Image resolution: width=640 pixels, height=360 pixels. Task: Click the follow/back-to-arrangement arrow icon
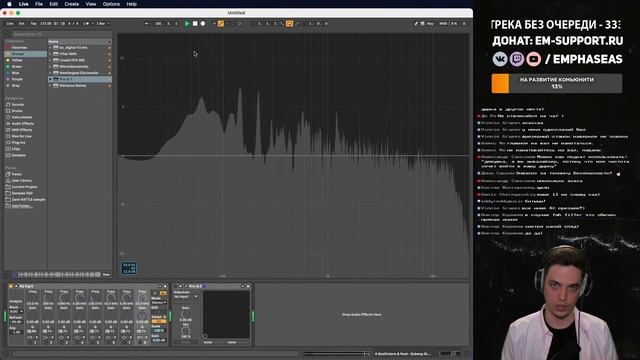point(147,24)
